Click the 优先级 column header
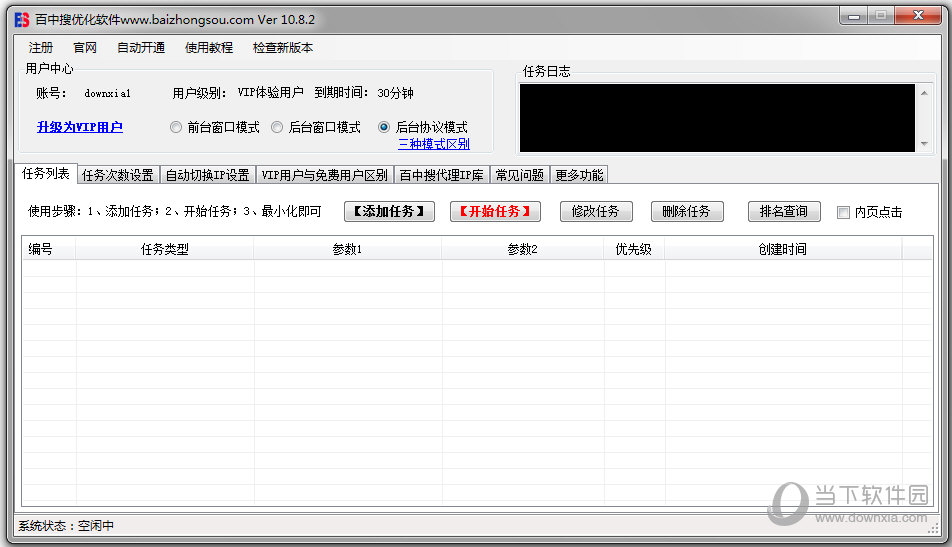 [x=634, y=249]
